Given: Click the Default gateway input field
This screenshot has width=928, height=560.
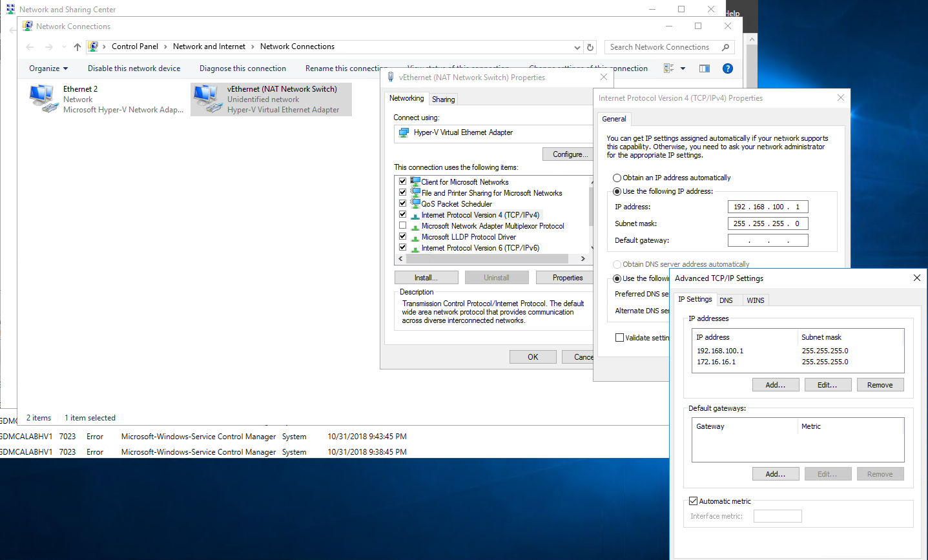Looking at the screenshot, I should 768,240.
